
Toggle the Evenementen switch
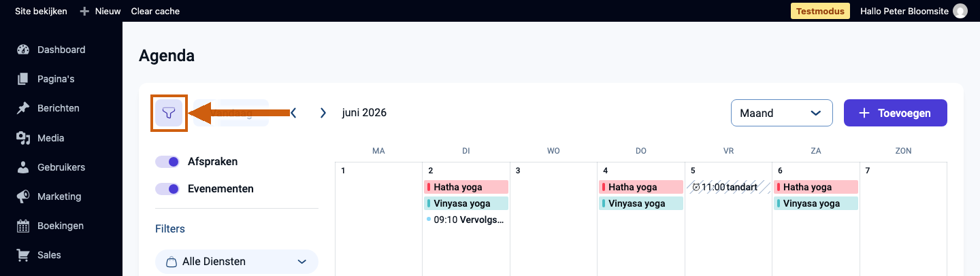167,189
